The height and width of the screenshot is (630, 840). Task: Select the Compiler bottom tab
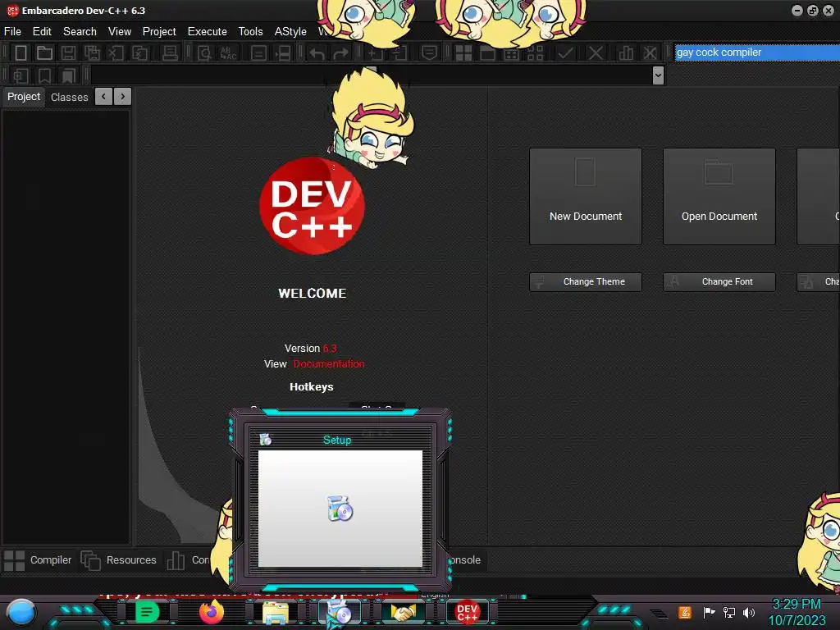click(38, 560)
